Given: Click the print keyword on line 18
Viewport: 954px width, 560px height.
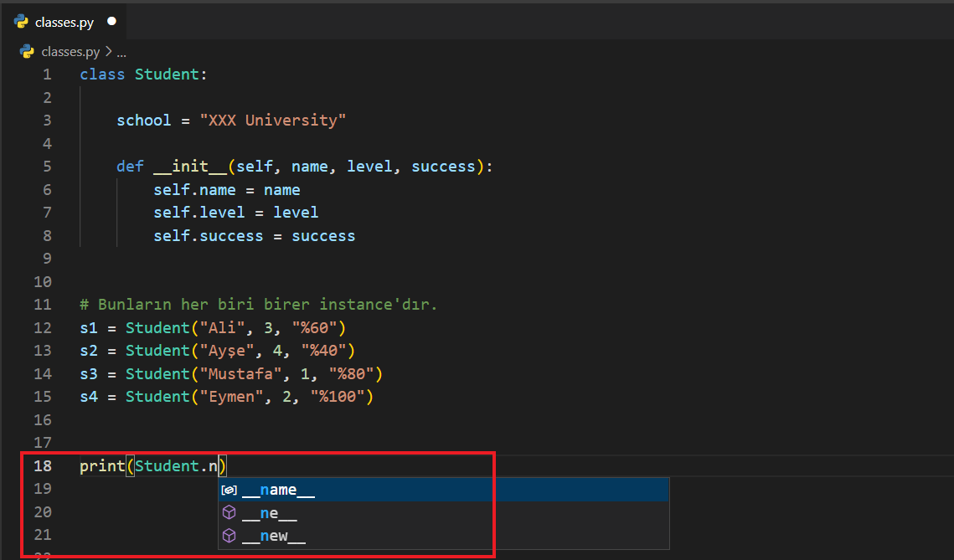Looking at the screenshot, I should point(102,466).
